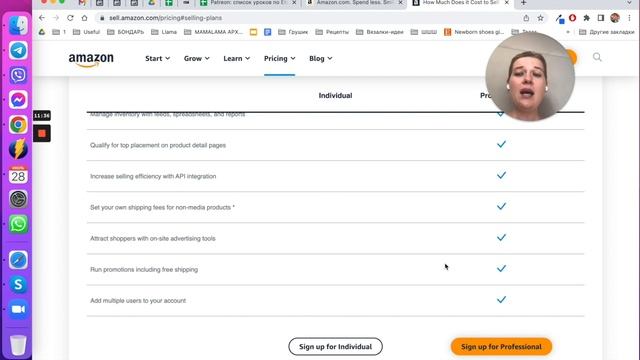The image size is (640, 360).
Task: Open the Грушик bookmarks folder
Action: coord(293,32)
